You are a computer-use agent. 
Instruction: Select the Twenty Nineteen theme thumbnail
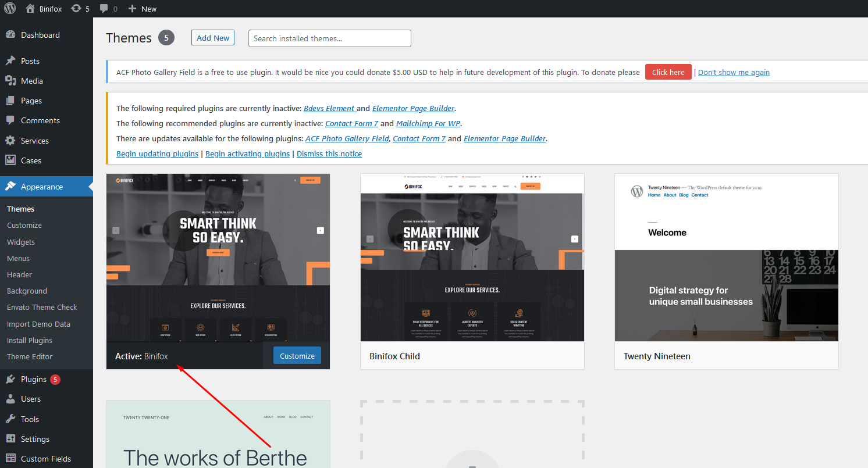(726, 258)
